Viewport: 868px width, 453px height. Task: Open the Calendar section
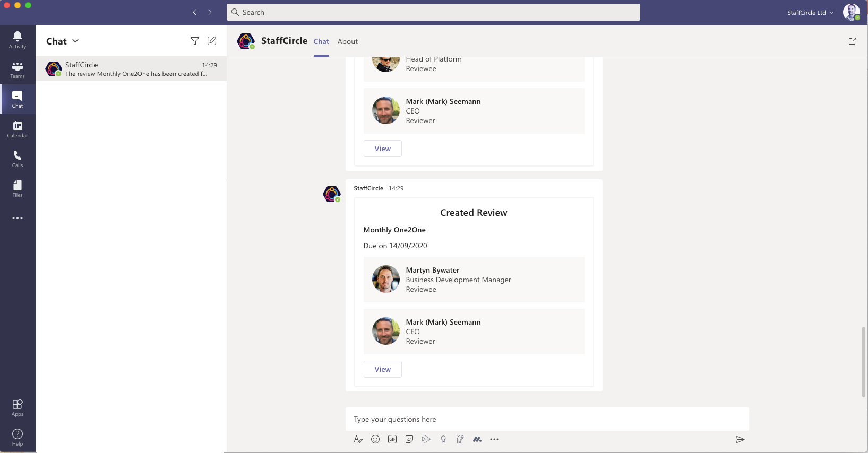point(18,129)
